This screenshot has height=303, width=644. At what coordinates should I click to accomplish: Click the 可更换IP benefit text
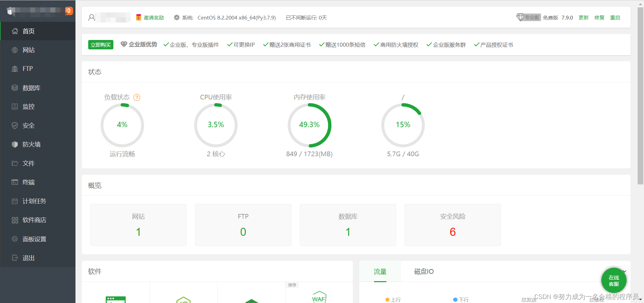tap(244, 45)
